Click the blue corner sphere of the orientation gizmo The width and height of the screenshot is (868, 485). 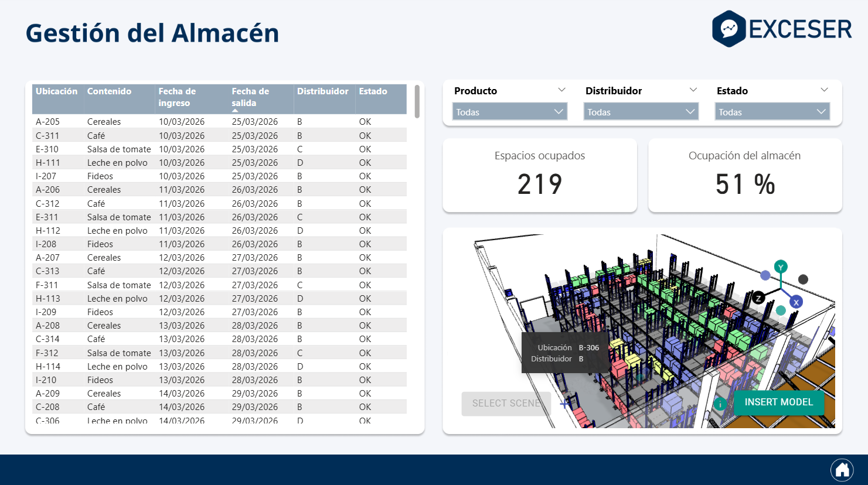pyautogui.click(x=765, y=275)
